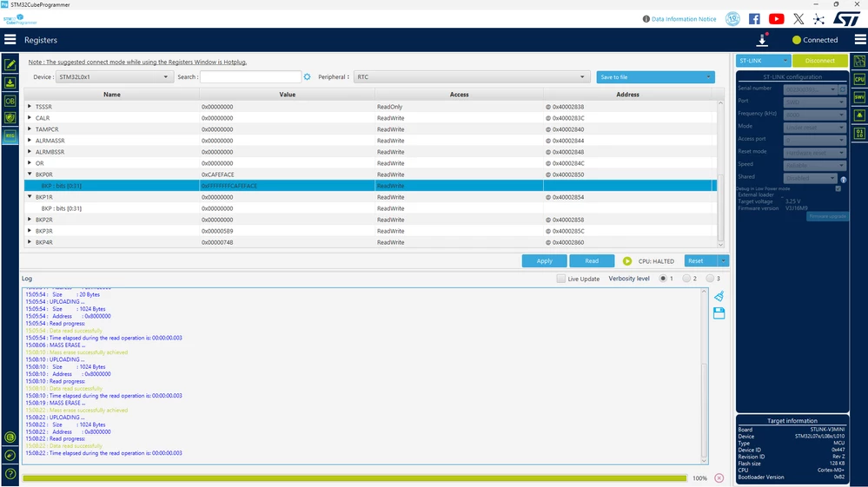Viewport: 868px width, 487px height.
Task: Open the Save to file dropdown
Action: 655,77
